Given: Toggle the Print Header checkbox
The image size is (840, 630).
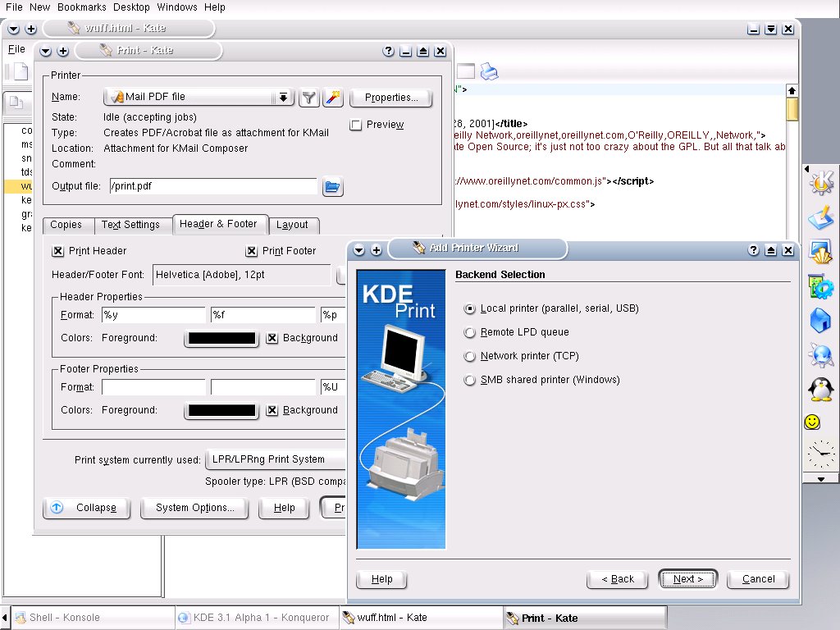Looking at the screenshot, I should pos(58,251).
